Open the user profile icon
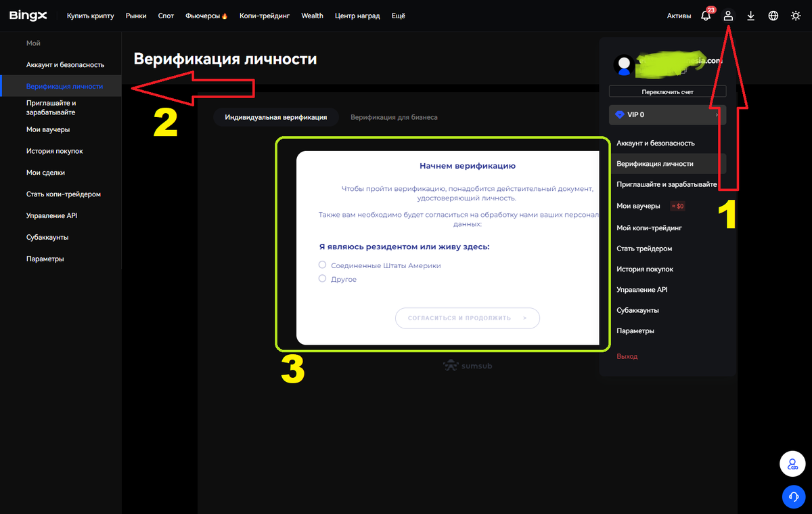The height and width of the screenshot is (514, 812). pos(729,16)
